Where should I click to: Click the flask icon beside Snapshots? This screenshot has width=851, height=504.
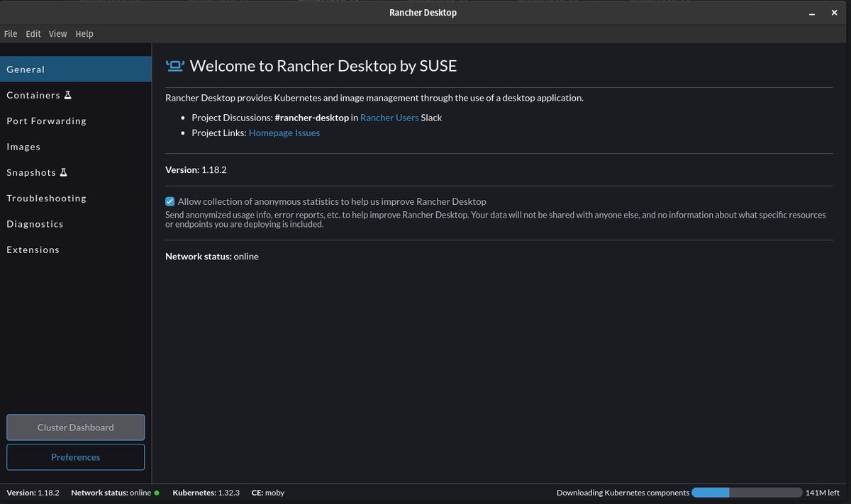pos(63,172)
